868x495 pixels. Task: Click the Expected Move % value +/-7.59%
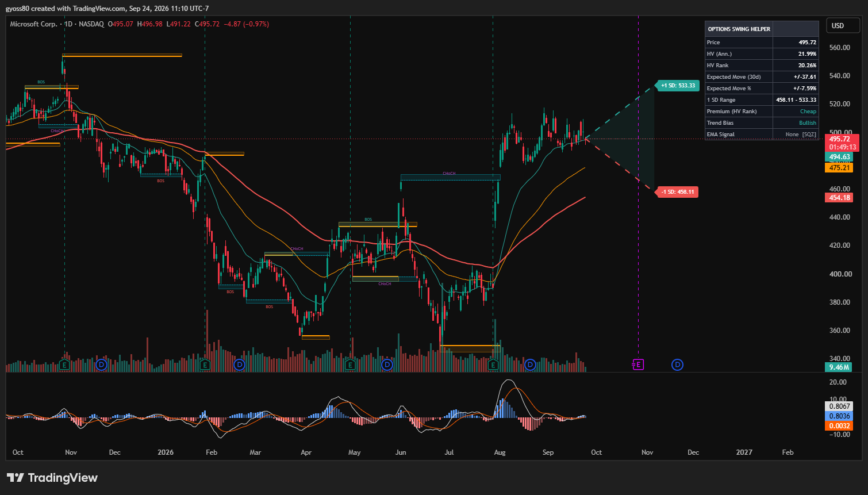click(805, 89)
